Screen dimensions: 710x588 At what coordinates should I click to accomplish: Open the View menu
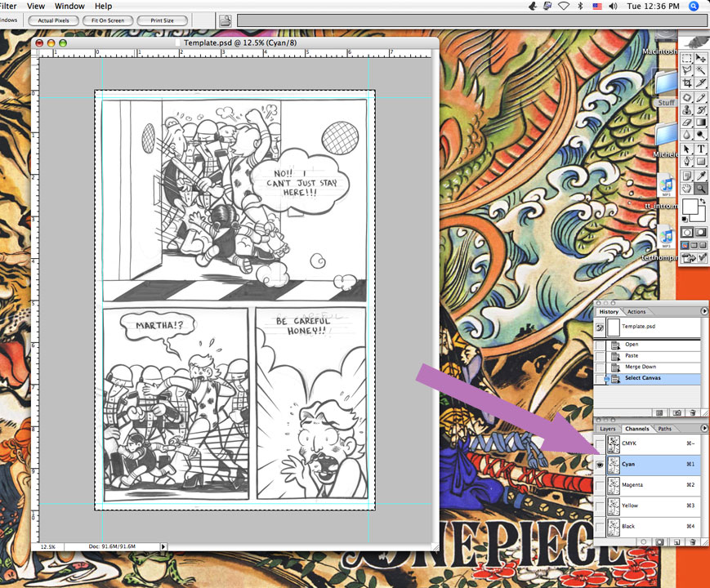(x=36, y=6)
